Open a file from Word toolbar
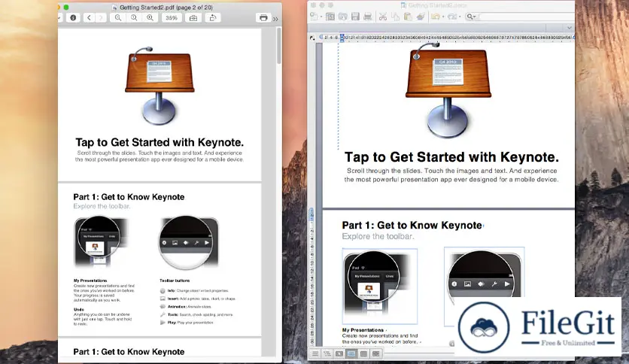629x364 pixels. tap(342, 17)
